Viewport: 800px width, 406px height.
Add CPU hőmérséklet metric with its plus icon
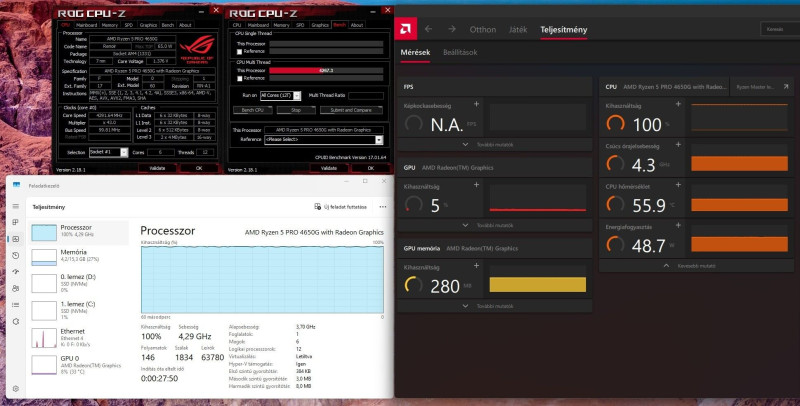[678, 185]
